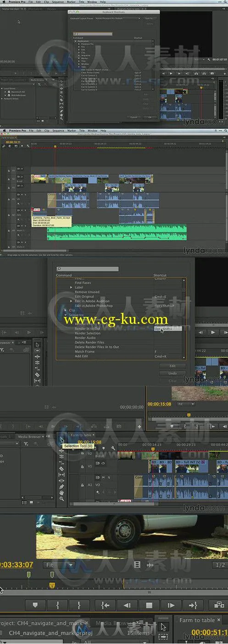Select the Match Frame command row
Viewport: 228px width, 644px height.
pyautogui.click(x=119, y=351)
